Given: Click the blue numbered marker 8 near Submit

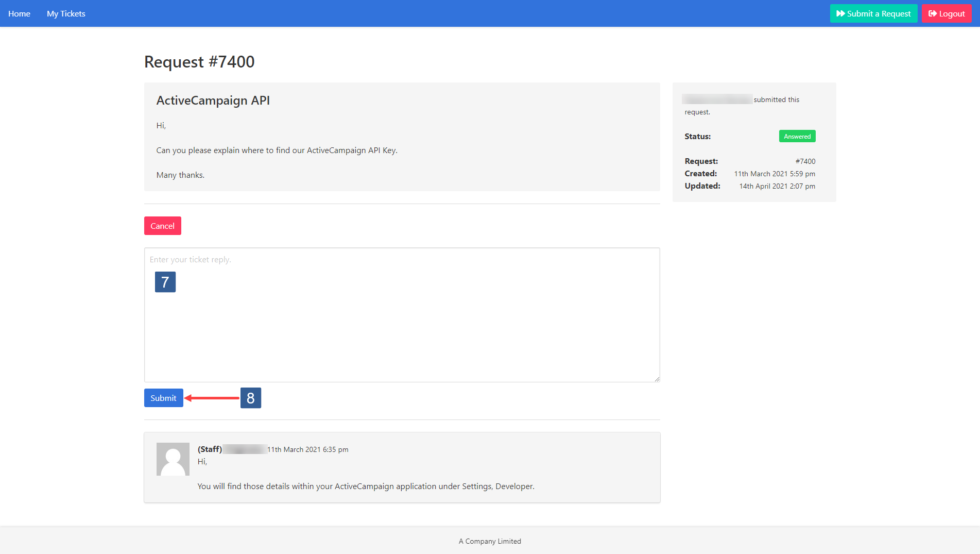Looking at the screenshot, I should [251, 398].
